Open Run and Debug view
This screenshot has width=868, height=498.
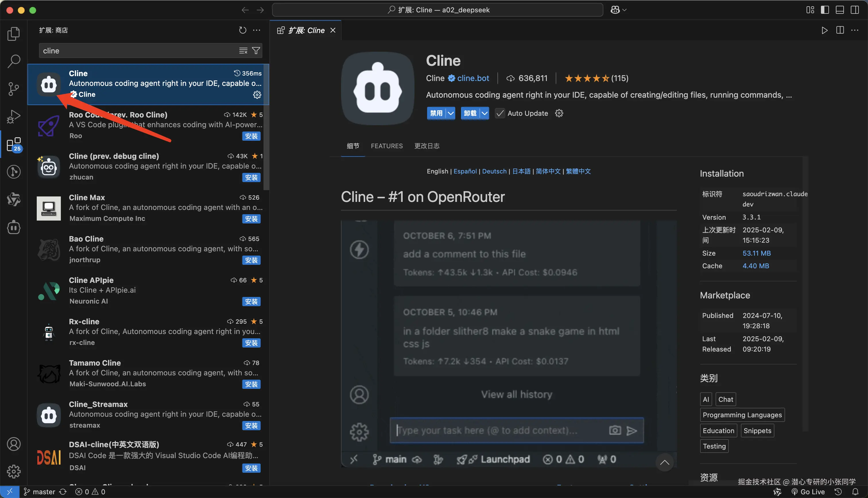14,117
